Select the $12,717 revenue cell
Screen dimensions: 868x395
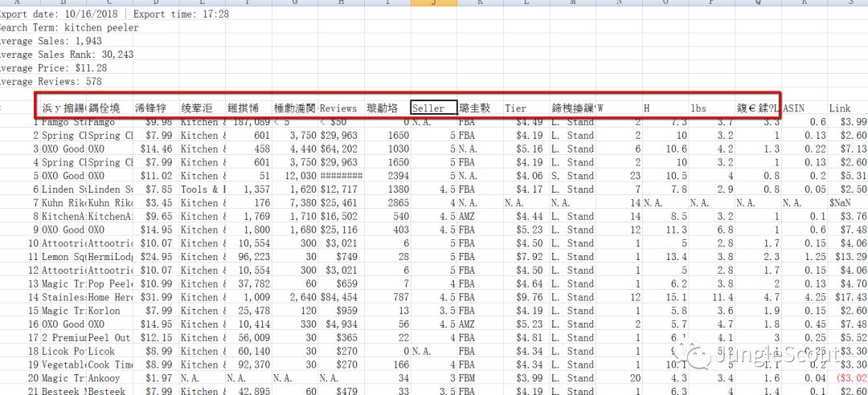click(x=342, y=189)
